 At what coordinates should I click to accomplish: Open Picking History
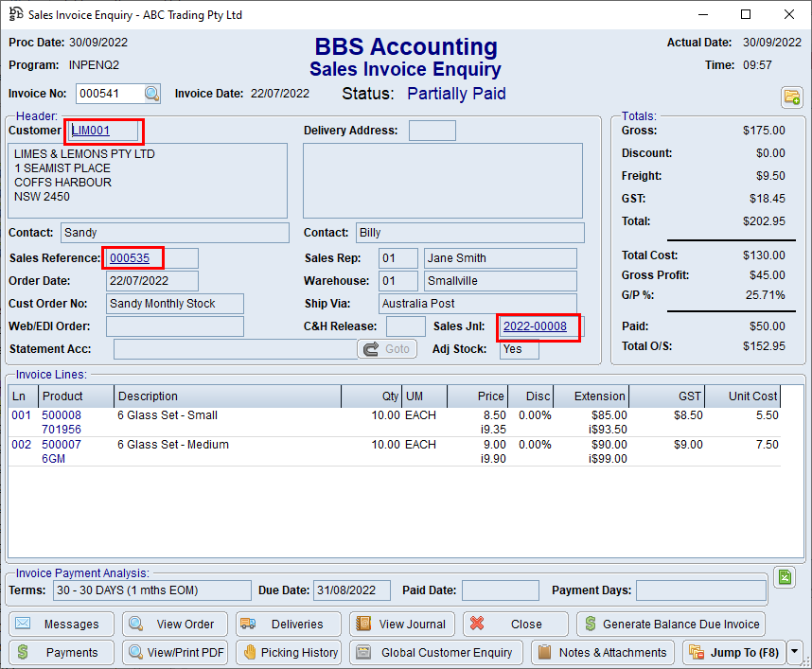pos(289,653)
